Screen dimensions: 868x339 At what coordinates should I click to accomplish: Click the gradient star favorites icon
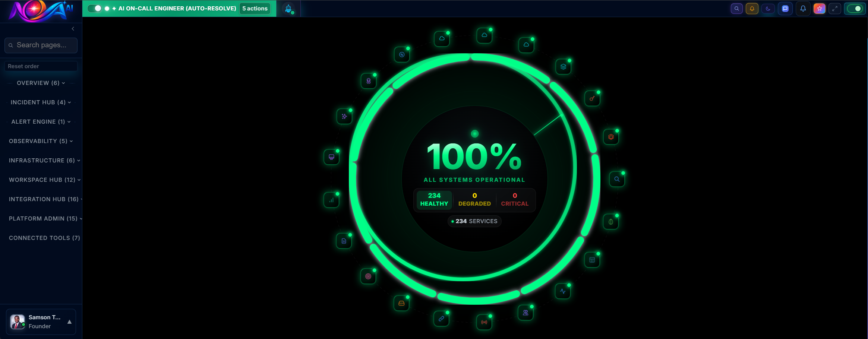coord(820,8)
